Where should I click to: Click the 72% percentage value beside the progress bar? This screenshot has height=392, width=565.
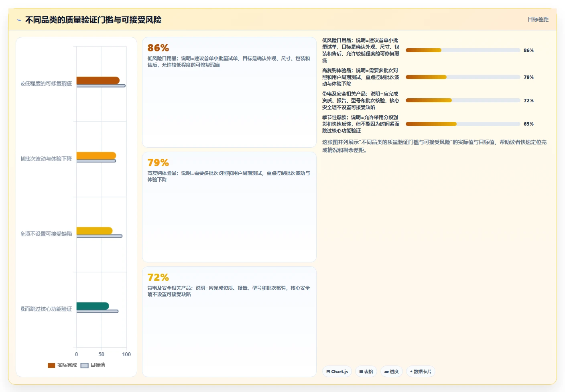(x=528, y=101)
